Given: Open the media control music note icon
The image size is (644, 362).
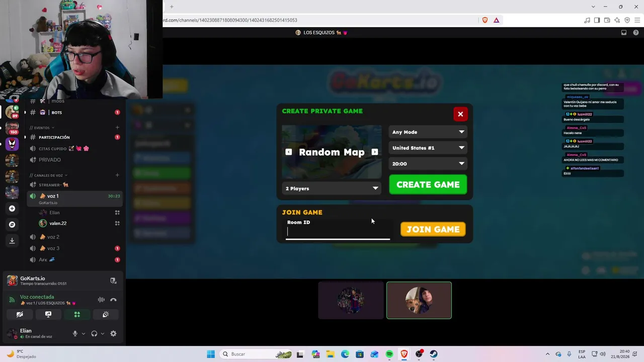Looking at the screenshot, I should pos(587,20).
